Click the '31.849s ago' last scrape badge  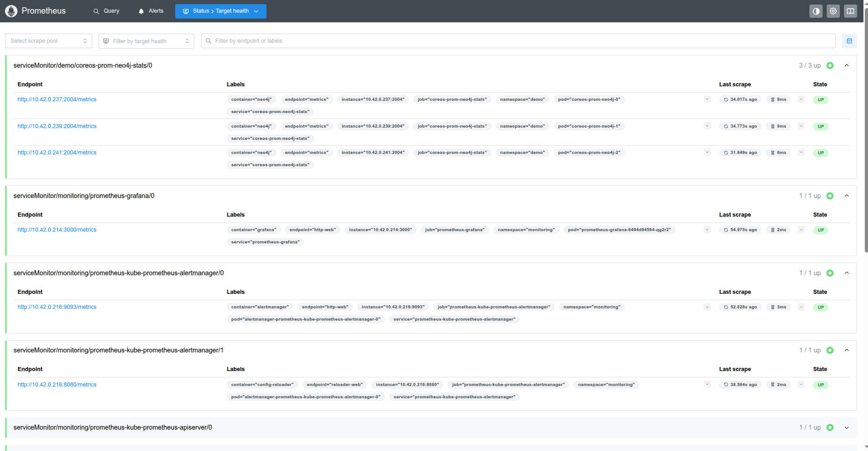coord(740,153)
